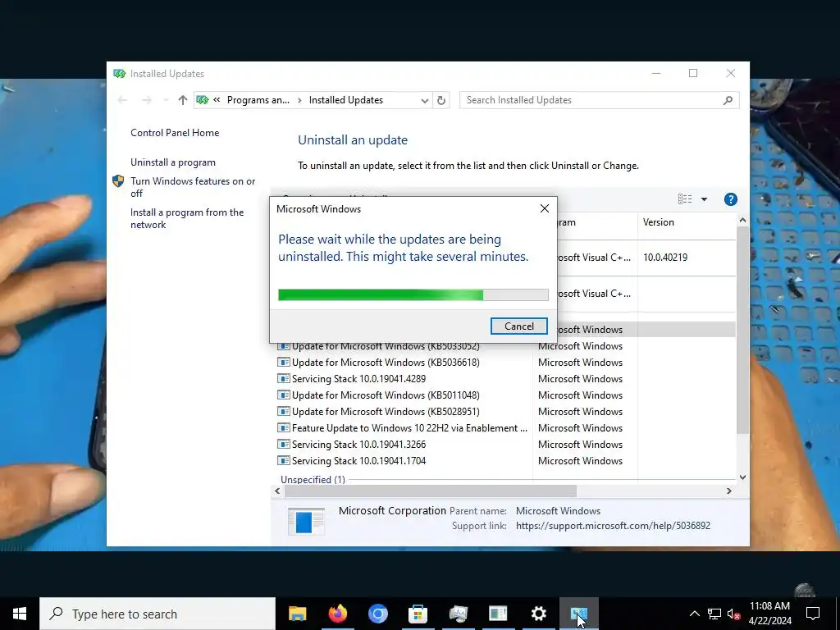Launch Firefox from the taskbar
The height and width of the screenshot is (630, 840).
[x=337, y=614]
